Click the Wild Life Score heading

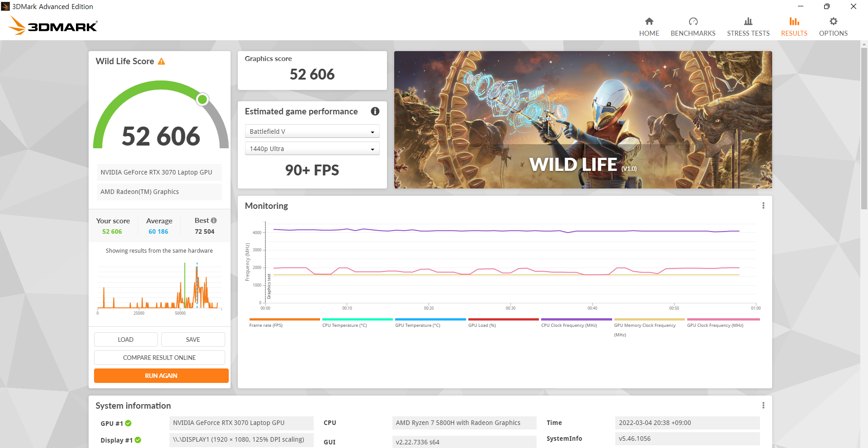coord(125,61)
